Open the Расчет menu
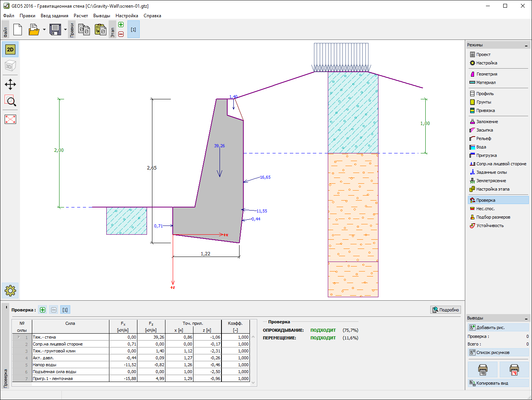532x400 pixels. (81, 16)
